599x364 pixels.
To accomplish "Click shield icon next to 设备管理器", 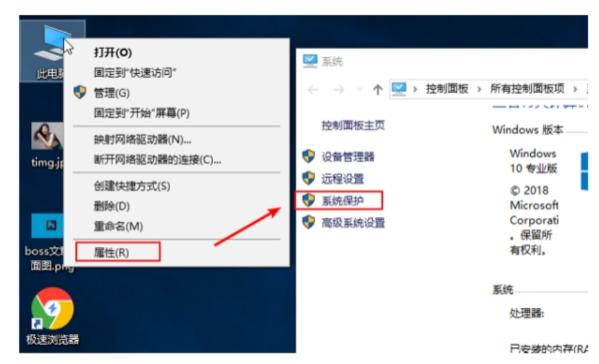I will pyautogui.click(x=309, y=156).
